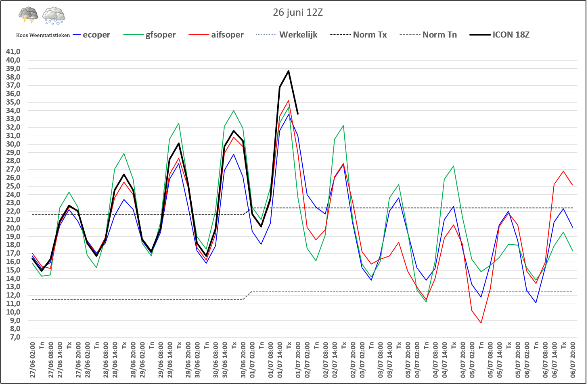Screen dimensions: 588x384
Task: Click the "05/07 02:00" x-axis label
Action: tap(472, 360)
